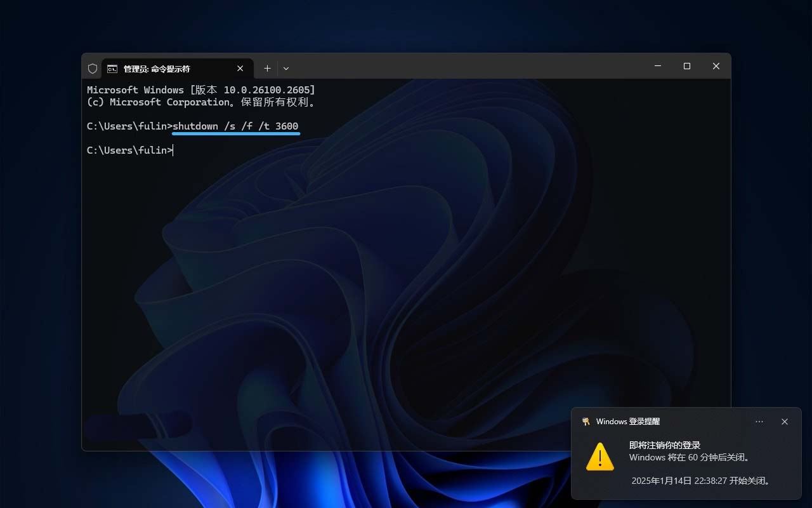Click the yellow warning triangle icon
Screen dimensions: 812x508
pos(599,457)
